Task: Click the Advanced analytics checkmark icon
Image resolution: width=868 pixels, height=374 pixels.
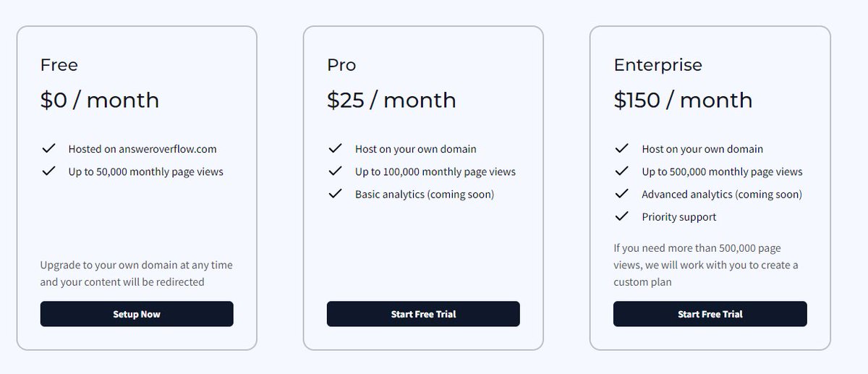Action: pos(621,194)
